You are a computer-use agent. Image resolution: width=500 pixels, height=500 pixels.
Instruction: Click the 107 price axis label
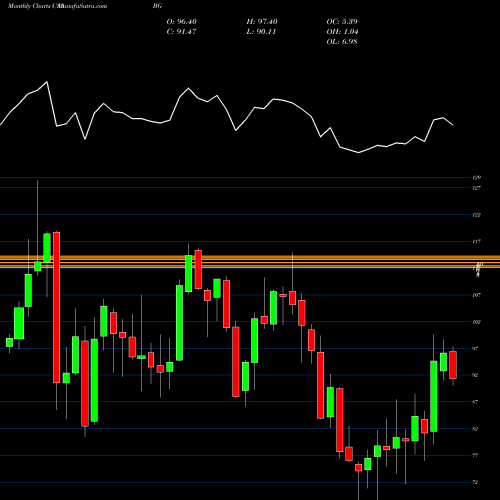(x=477, y=295)
